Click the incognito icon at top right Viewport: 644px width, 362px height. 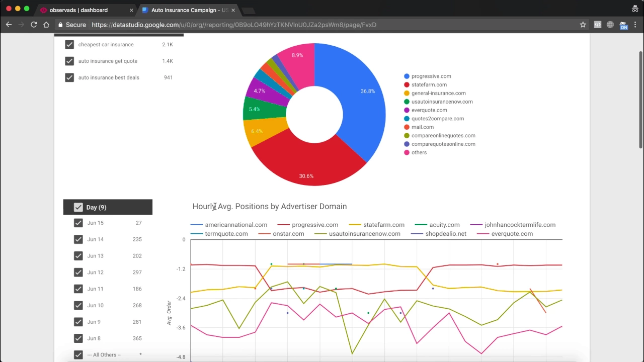(635, 9)
